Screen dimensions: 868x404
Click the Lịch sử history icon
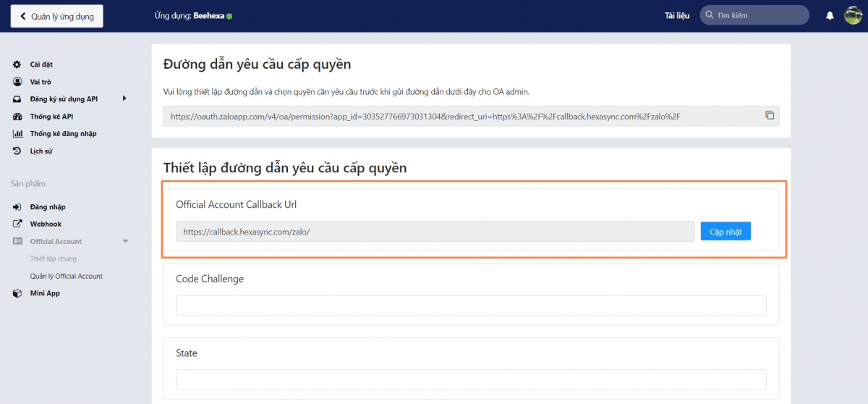click(x=17, y=151)
